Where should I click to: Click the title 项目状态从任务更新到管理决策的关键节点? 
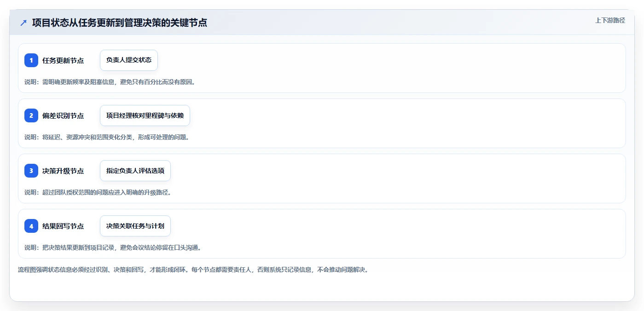[x=120, y=23]
